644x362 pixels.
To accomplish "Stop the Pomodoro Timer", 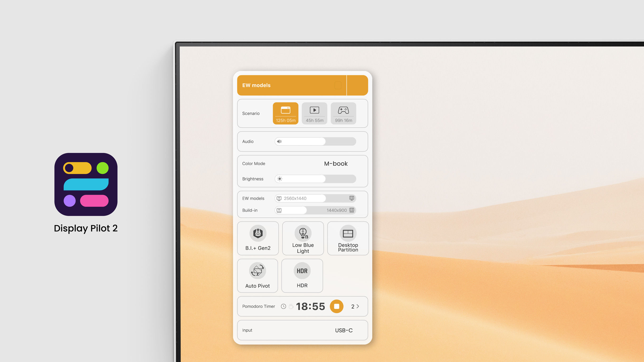I will (337, 306).
